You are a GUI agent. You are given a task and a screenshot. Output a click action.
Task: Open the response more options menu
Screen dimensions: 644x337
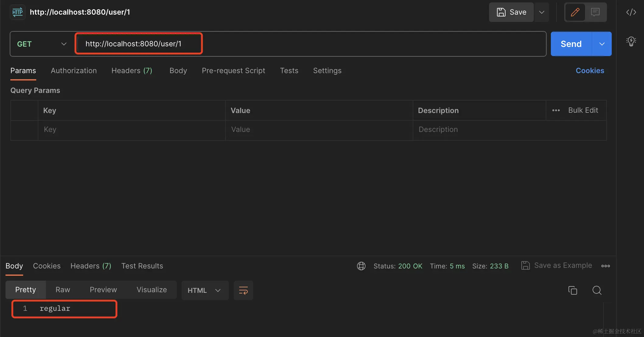605,266
